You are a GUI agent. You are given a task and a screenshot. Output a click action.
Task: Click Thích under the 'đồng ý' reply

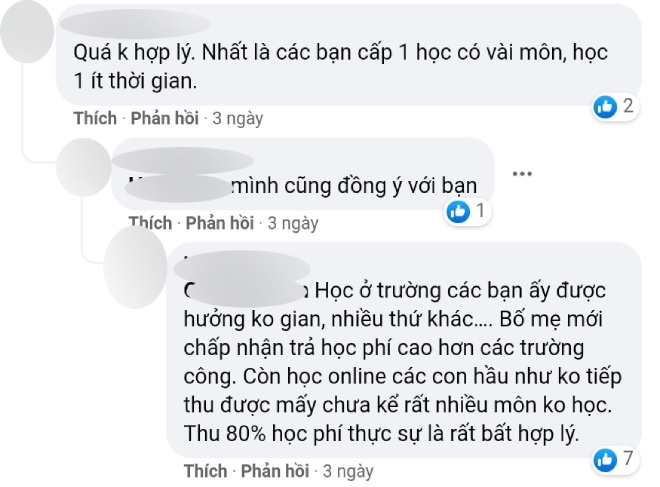[150, 223]
